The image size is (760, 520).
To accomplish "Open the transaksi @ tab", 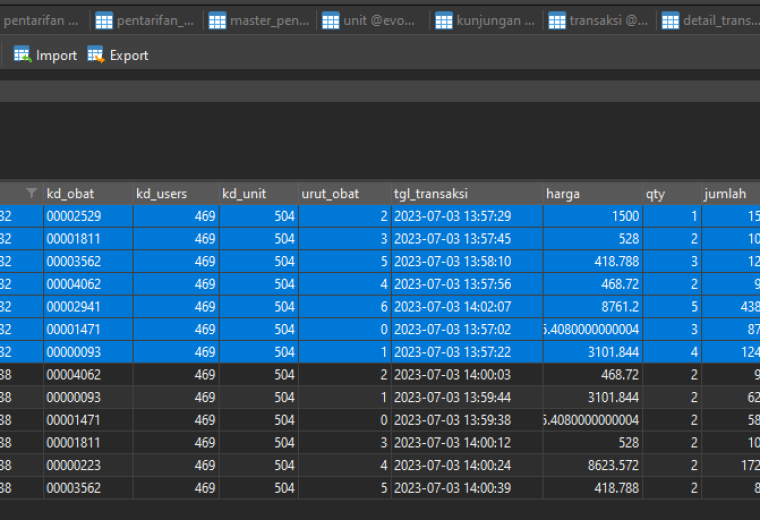I will click(x=599, y=21).
